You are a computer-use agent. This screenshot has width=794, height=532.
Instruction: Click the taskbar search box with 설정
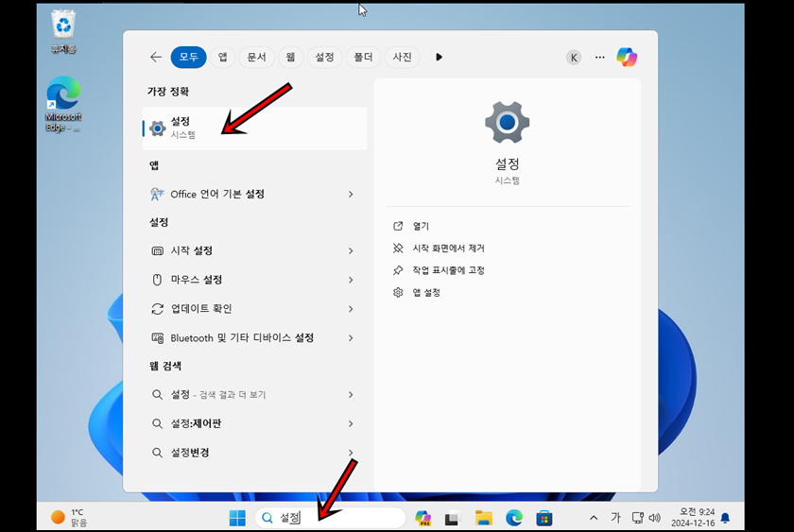pos(330,517)
